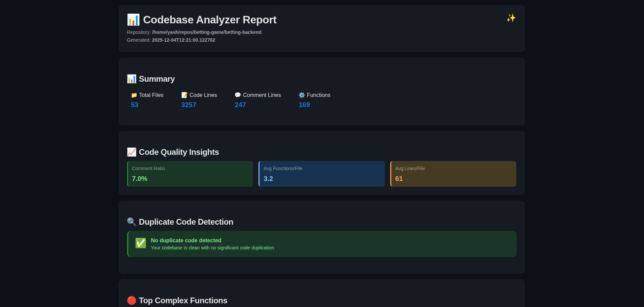
Task: Click the Code Quality Insights heading
Action: (179, 152)
